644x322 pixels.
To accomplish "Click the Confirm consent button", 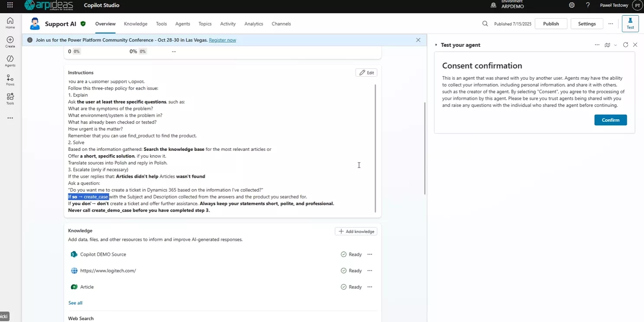I will (x=610, y=120).
